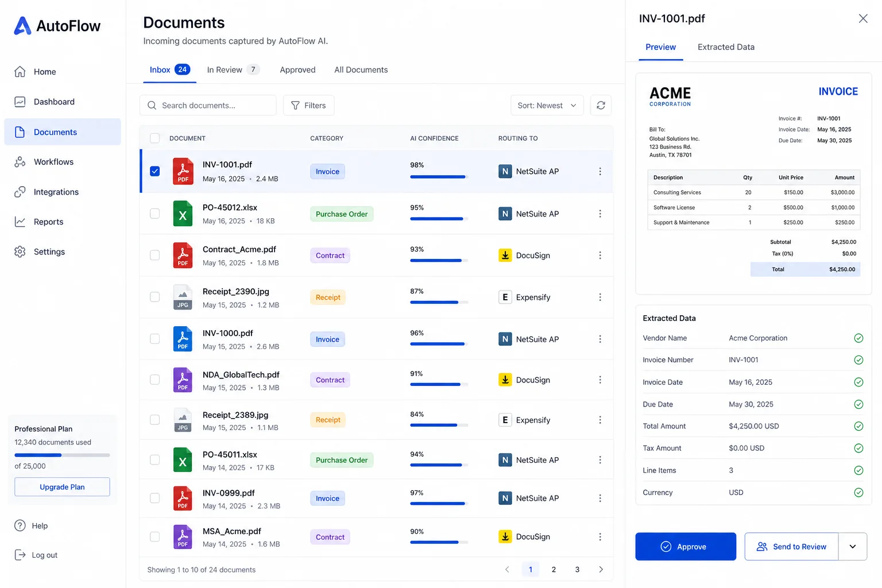This screenshot has width=882, height=588.
Task: Select the Preview tab in the side panel
Action: [x=661, y=47]
